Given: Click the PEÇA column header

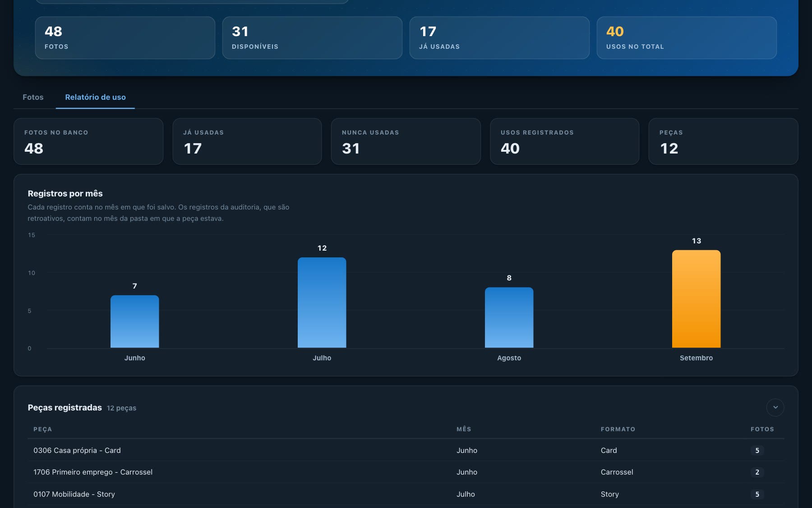Looking at the screenshot, I should (42, 429).
